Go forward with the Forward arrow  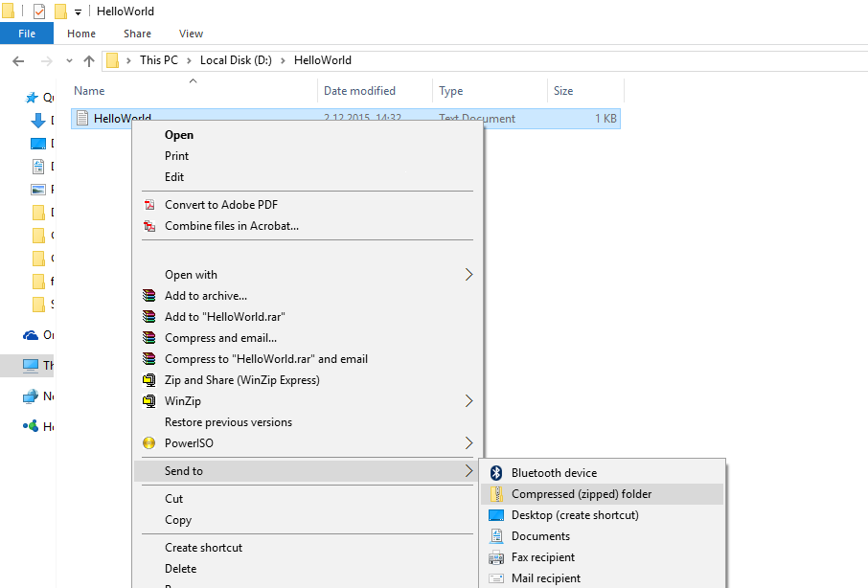click(x=47, y=61)
